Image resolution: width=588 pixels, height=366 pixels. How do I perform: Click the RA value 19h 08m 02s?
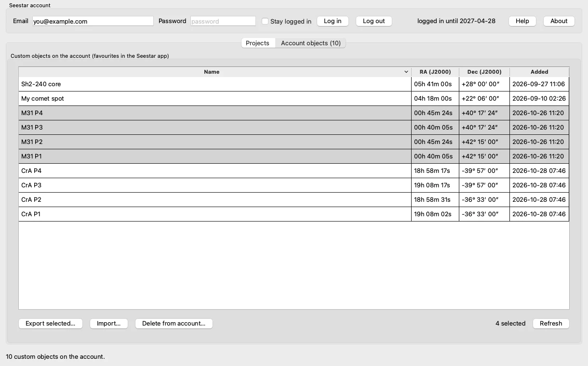coord(433,214)
